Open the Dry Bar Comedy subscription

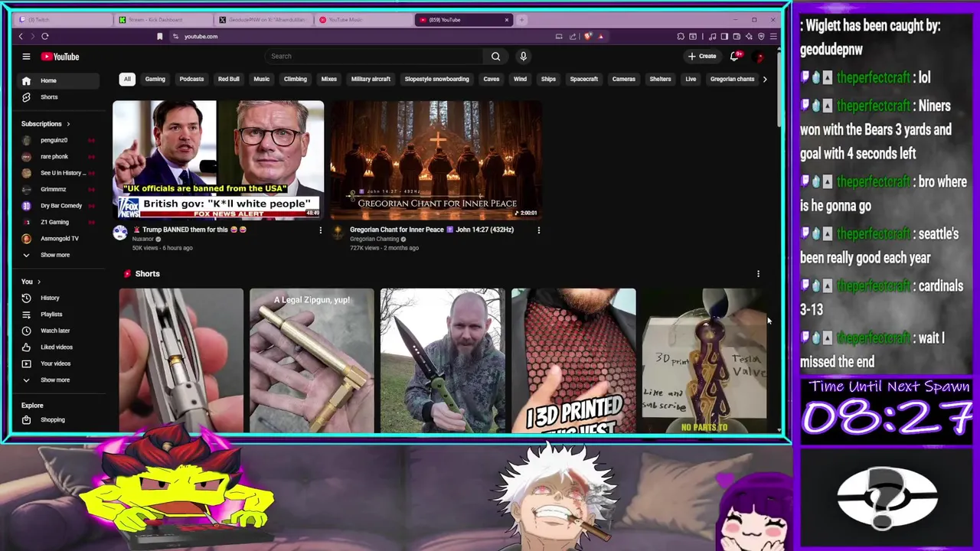coord(57,206)
